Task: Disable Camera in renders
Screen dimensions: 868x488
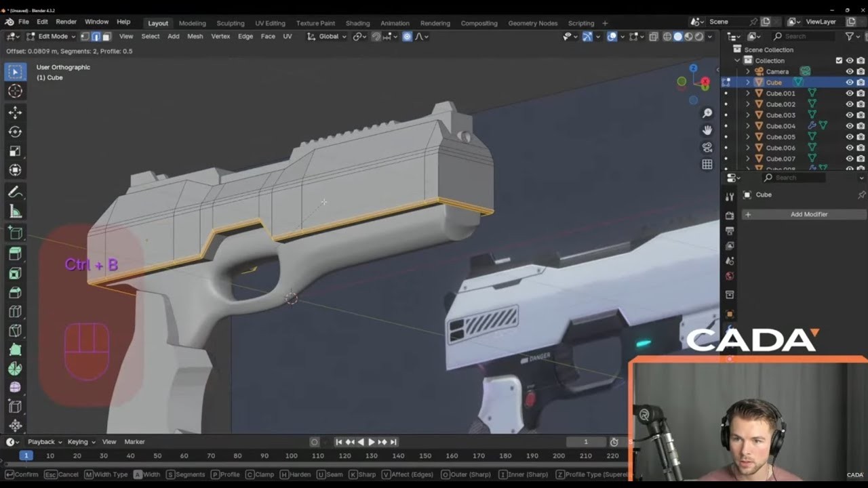Action: [861, 71]
